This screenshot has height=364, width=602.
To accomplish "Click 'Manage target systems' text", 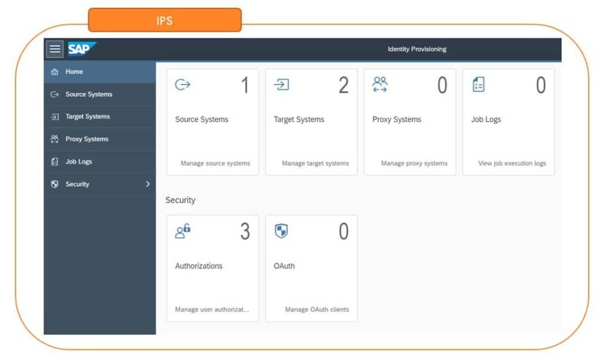I will coord(315,163).
